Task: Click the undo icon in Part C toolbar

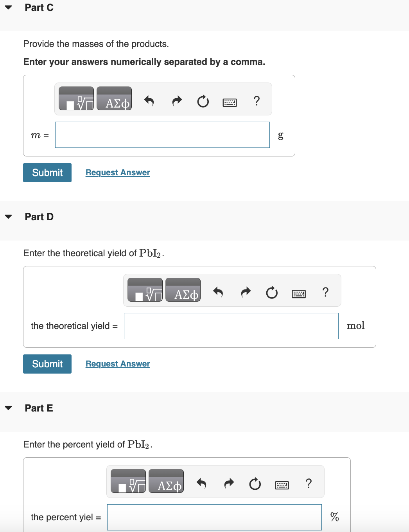Action: point(149,101)
